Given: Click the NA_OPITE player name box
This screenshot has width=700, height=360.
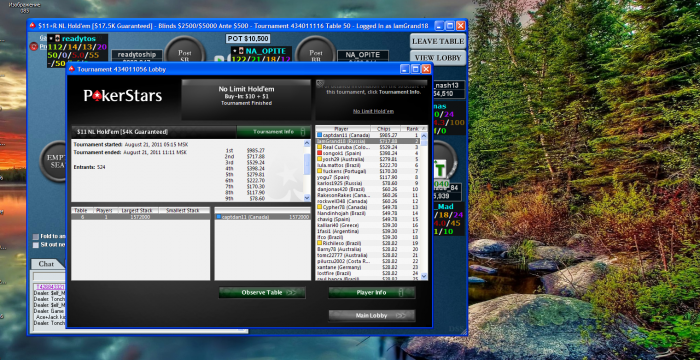Looking at the screenshot, I should point(362,55).
